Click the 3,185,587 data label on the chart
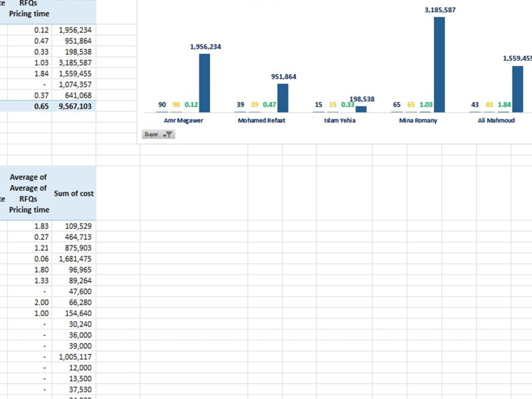 [x=440, y=10]
